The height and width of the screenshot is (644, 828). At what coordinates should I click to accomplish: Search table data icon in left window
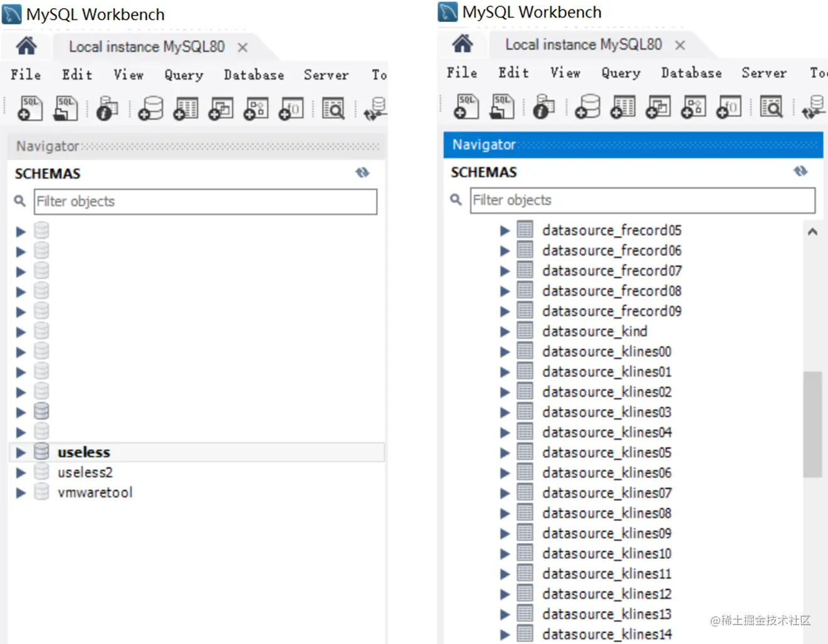(333, 108)
